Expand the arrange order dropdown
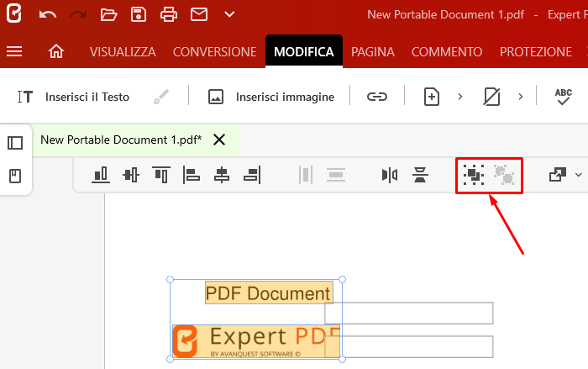Image resolution: width=588 pixels, height=369 pixels. pos(579,175)
